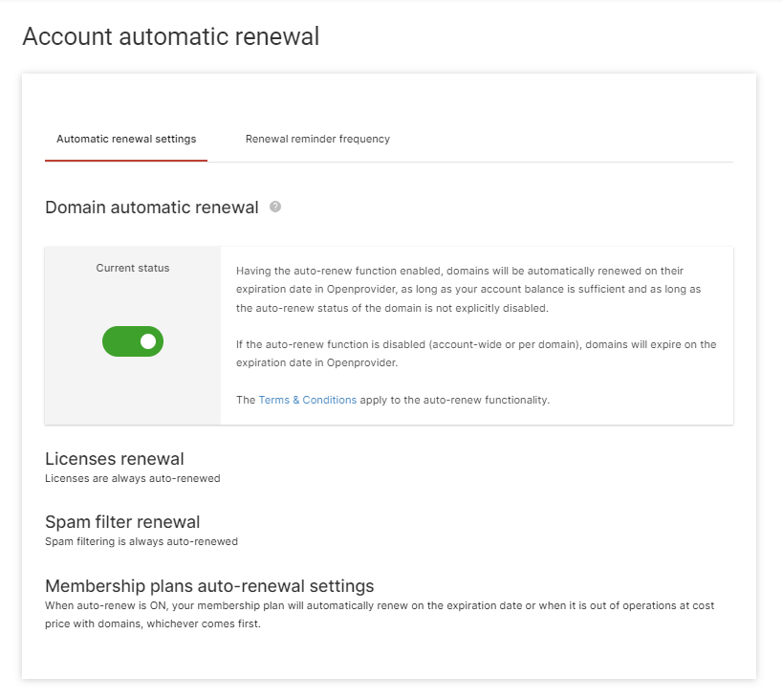
Task: Click the Account automatic renewal page title
Action: coord(171,36)
